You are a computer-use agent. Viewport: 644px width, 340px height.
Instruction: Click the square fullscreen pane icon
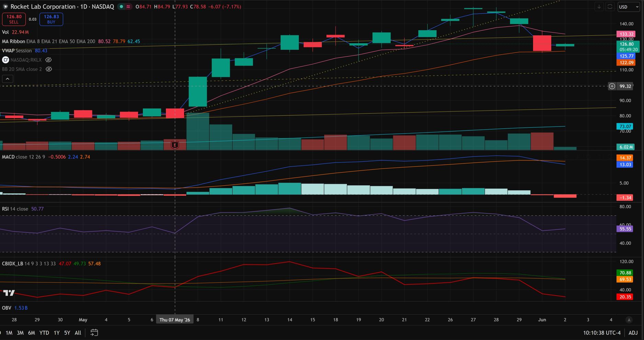[610, 7]
